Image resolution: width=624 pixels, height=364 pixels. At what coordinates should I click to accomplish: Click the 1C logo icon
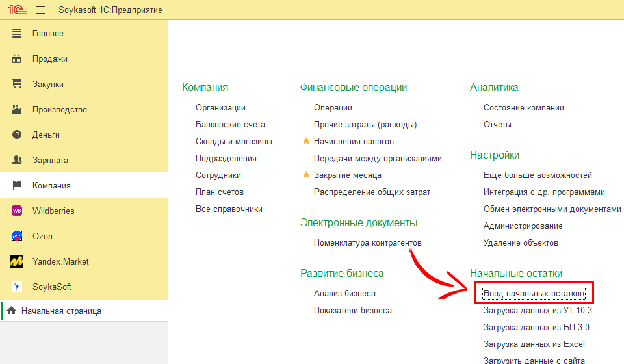pos(17,10)
